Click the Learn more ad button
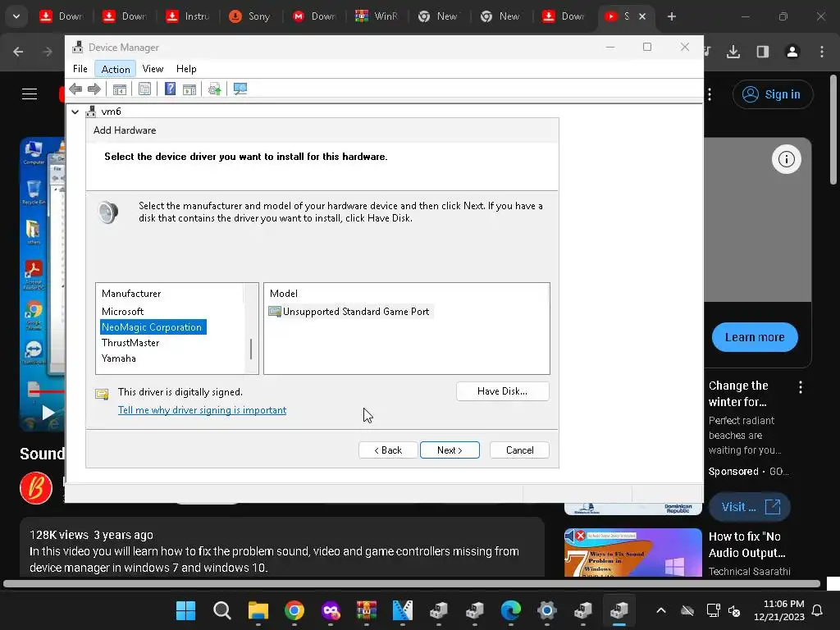 755,337
